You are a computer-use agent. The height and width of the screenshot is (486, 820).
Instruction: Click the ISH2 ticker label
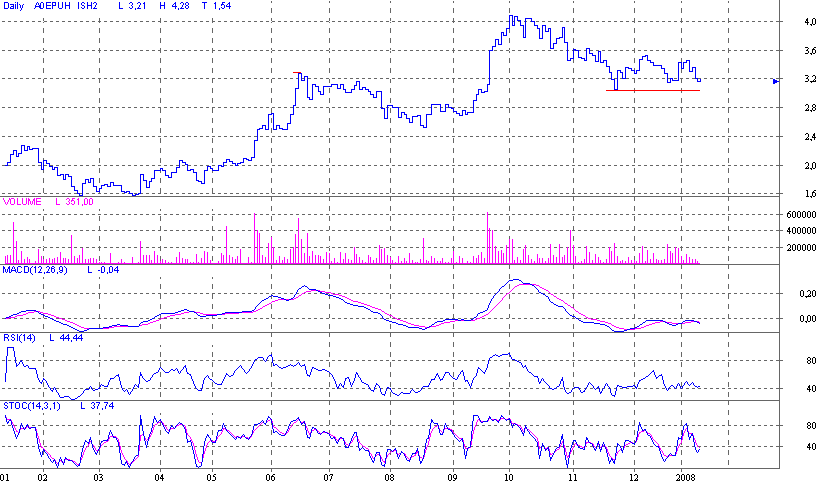(87, 6)
